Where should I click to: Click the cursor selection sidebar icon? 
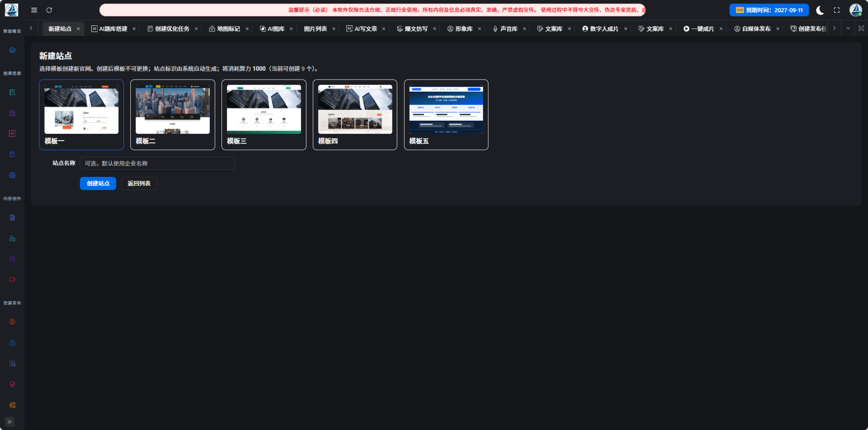click(x=12, y=364)
